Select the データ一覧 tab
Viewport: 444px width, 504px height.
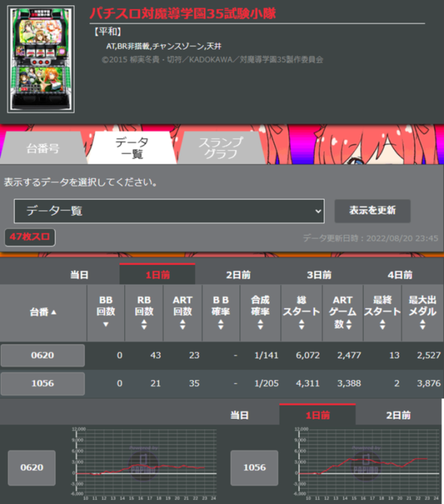pyautogui.click(x=132, y=148)
